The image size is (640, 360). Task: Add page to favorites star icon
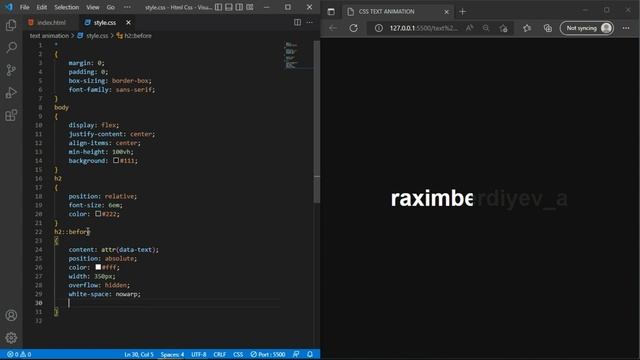(x=504, y=28)
